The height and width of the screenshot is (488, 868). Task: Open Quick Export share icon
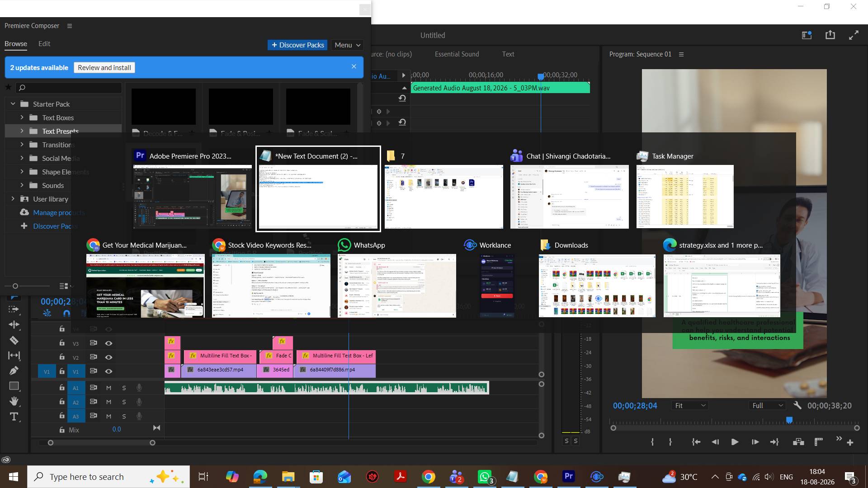(830, 35)
